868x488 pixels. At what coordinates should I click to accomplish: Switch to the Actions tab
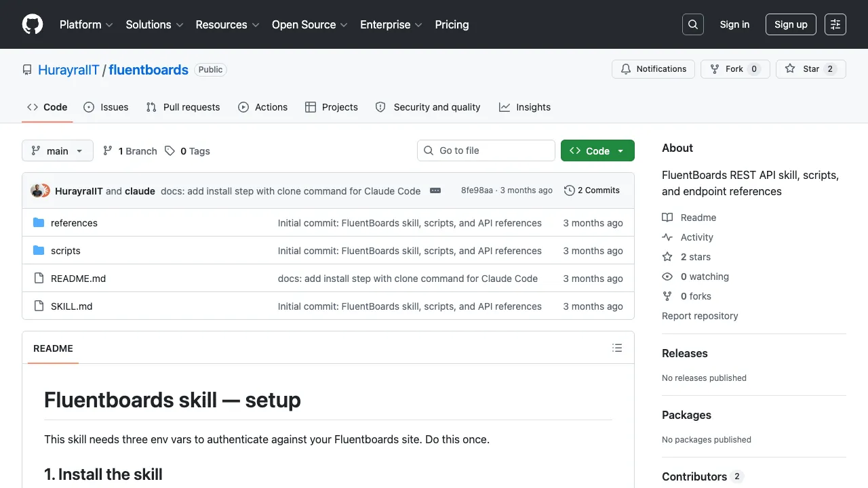click(x=263, y=107)
